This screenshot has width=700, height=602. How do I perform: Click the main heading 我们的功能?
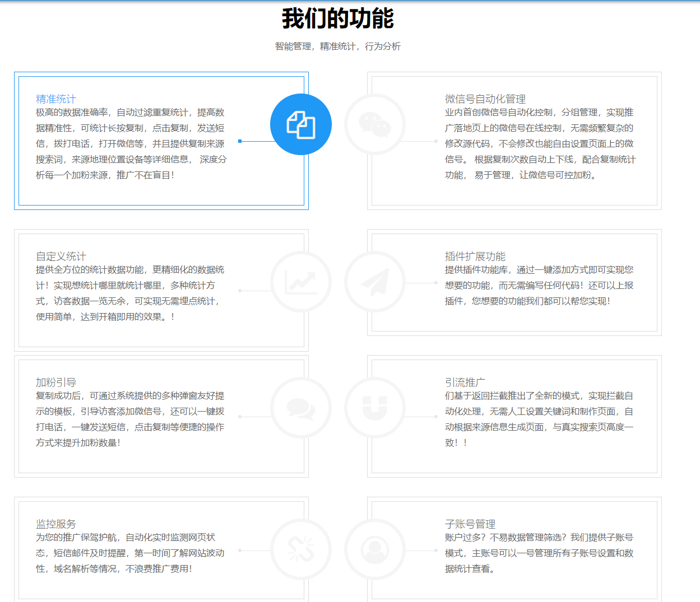click(x=338, y=18)
